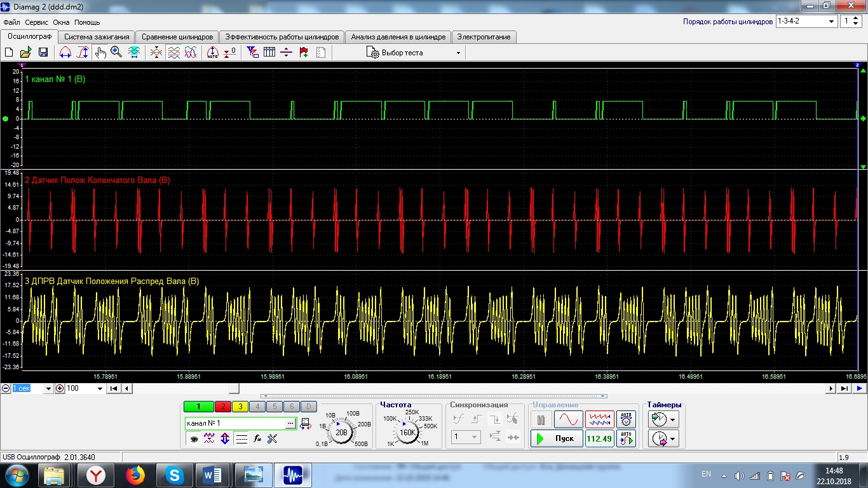Select disabled channel 4 button
The image size is (868, 488).
pos(257,407)
